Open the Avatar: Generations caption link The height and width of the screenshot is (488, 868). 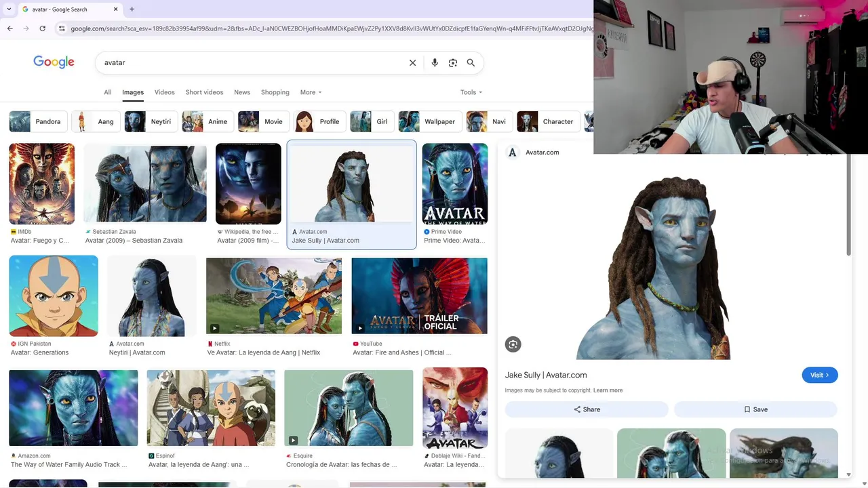tap(39, 352)
